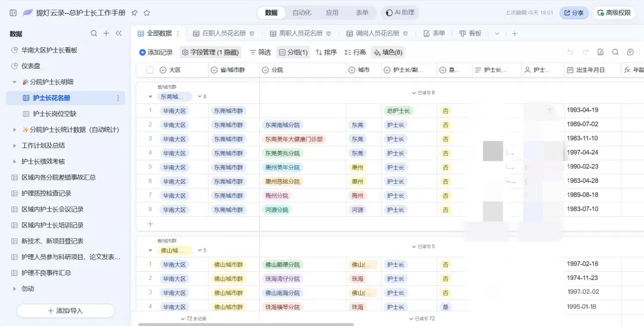Switch to the 自动化 tab
The image size is (644, 326).
[302, 13]
